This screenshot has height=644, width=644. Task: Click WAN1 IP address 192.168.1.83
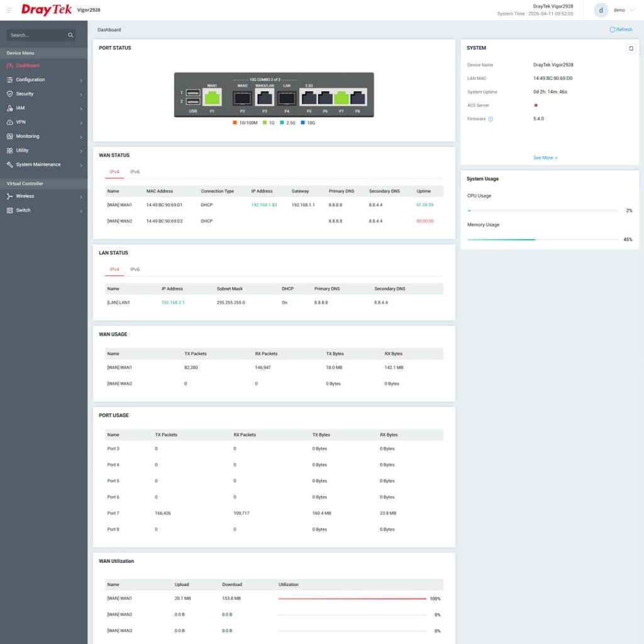pyautogui.click(x=264, y=205)
